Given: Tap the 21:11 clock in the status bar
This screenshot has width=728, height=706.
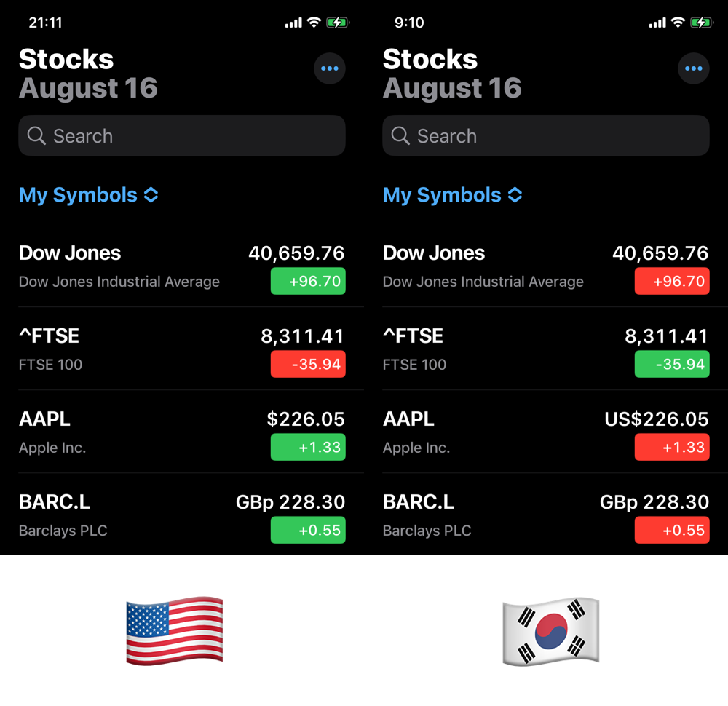Looking at the screenshot, I should [46, 22].
